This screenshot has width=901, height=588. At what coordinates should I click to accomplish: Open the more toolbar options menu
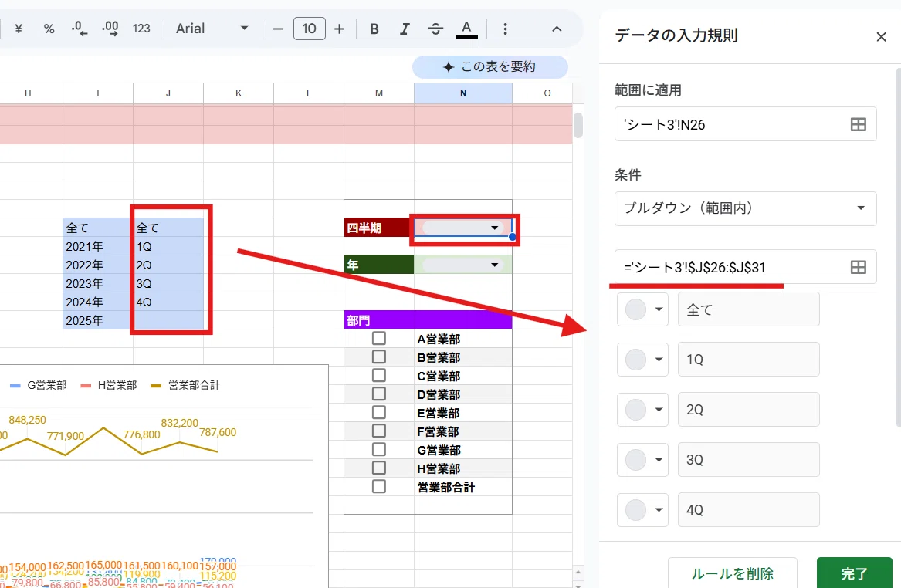point(505,29)
